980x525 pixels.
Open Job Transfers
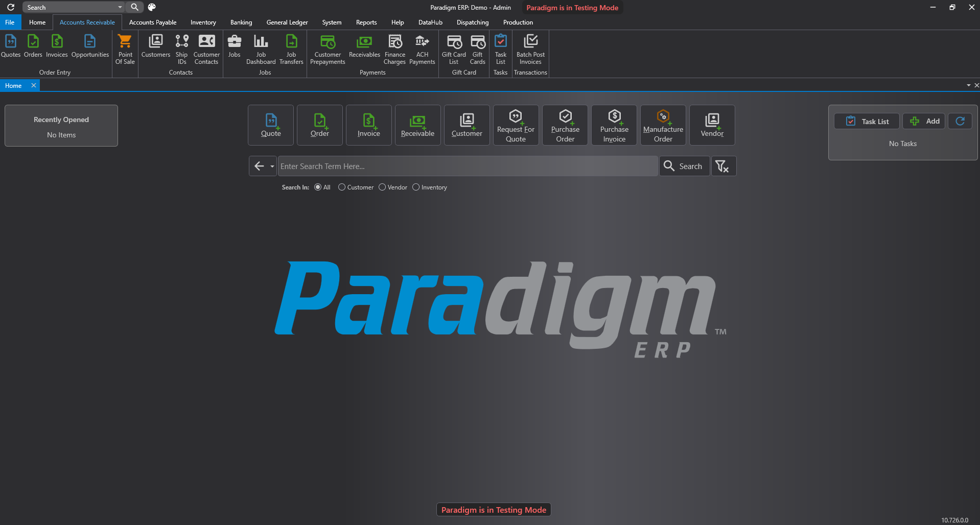[291, 49]
